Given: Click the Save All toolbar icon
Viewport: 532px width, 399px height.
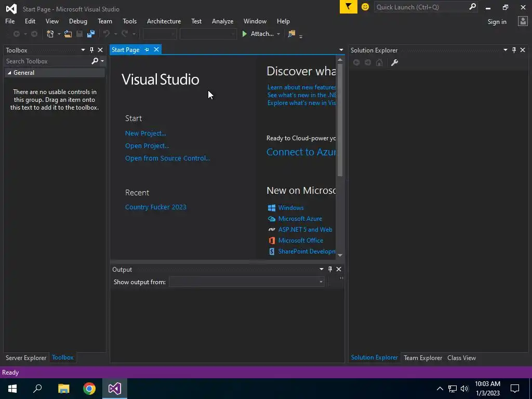Looking at the screenshot, I should (91, 34).
